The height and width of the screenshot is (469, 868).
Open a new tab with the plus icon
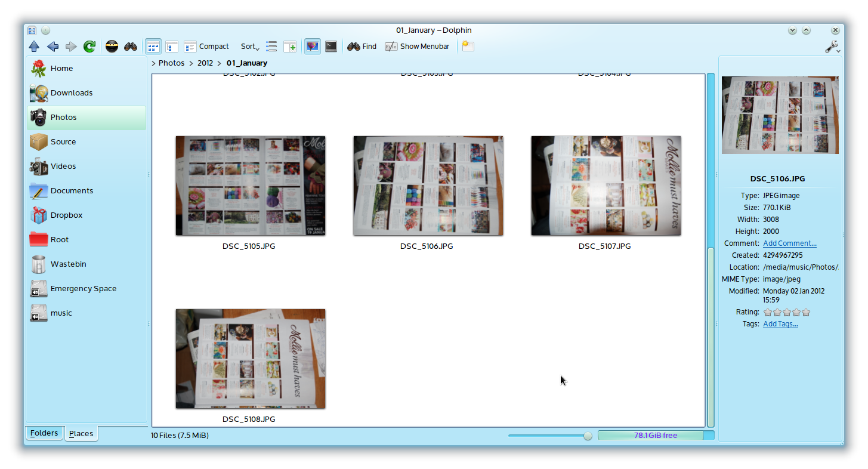click(290, 47)
